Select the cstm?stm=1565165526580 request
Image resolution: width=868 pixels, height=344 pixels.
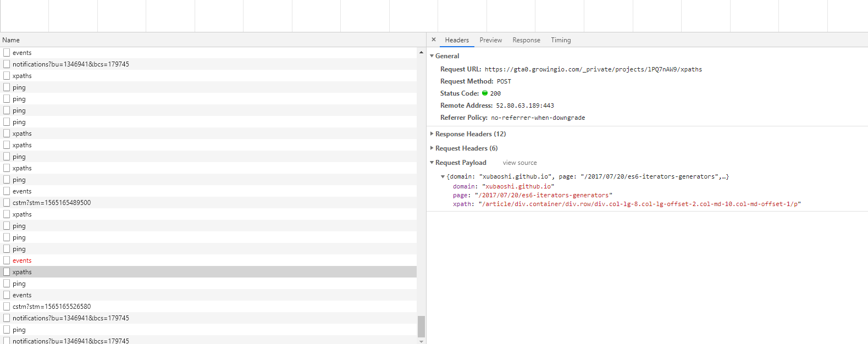tap(208, 307)
